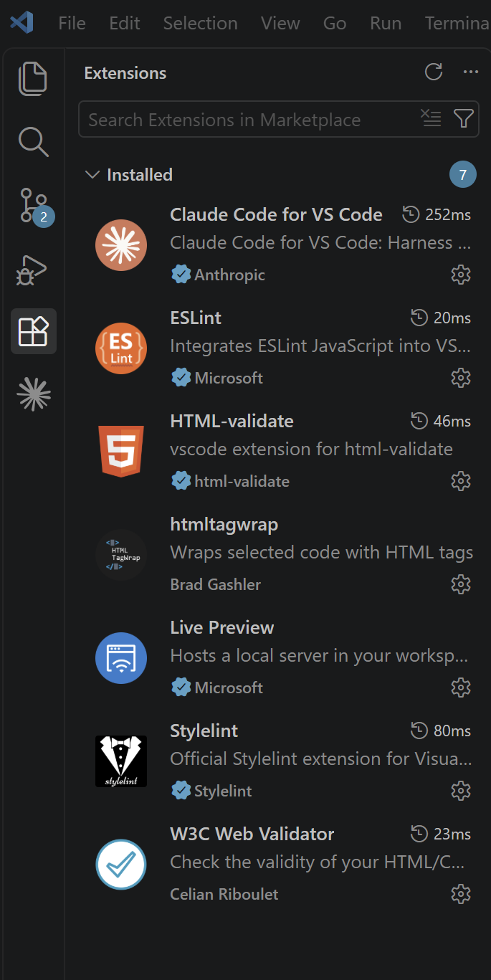Open manage gear for HTML-validate extension
This screenshot has height=980, width=491.
(x=460, y=481)
